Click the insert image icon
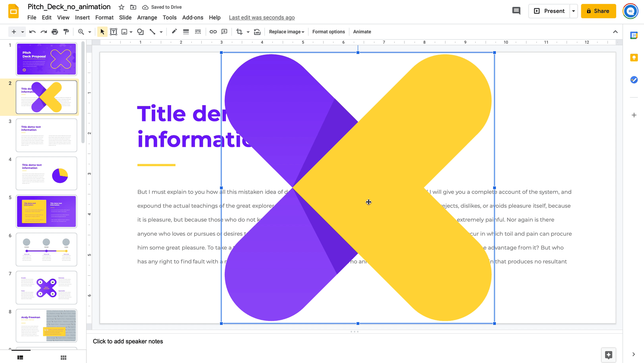 (124, 32)
